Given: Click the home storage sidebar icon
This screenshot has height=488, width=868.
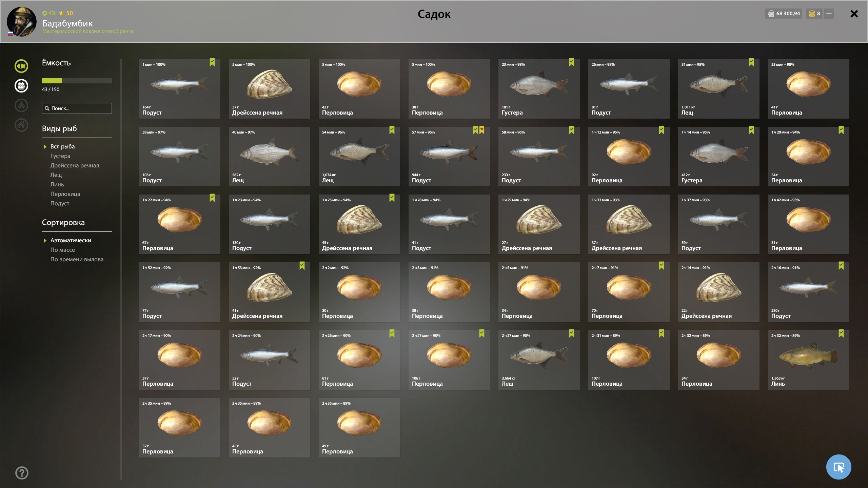Looking at the screenshot, I should 21,125.
